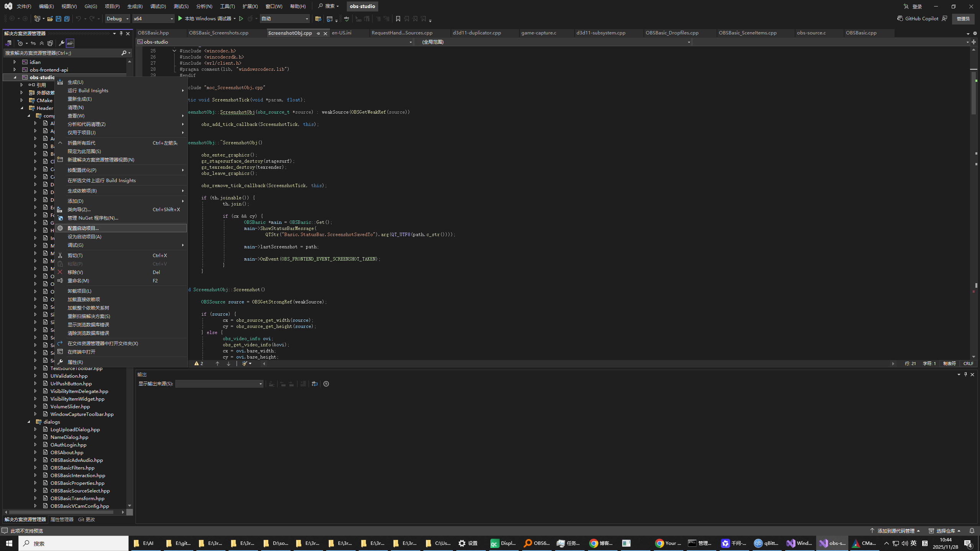
Task: Click the Solution Explorer horizontal scrollbar
Action: tap(61, 512)
